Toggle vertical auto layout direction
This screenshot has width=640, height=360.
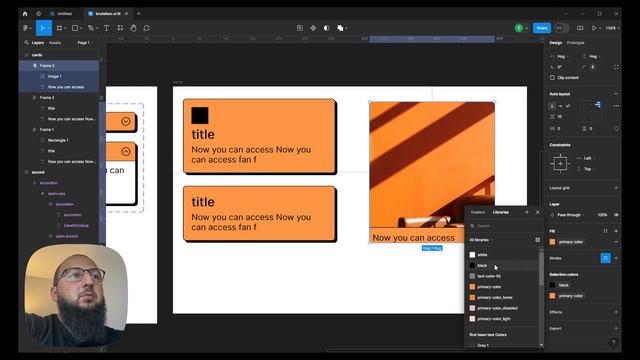click(552, 106)
